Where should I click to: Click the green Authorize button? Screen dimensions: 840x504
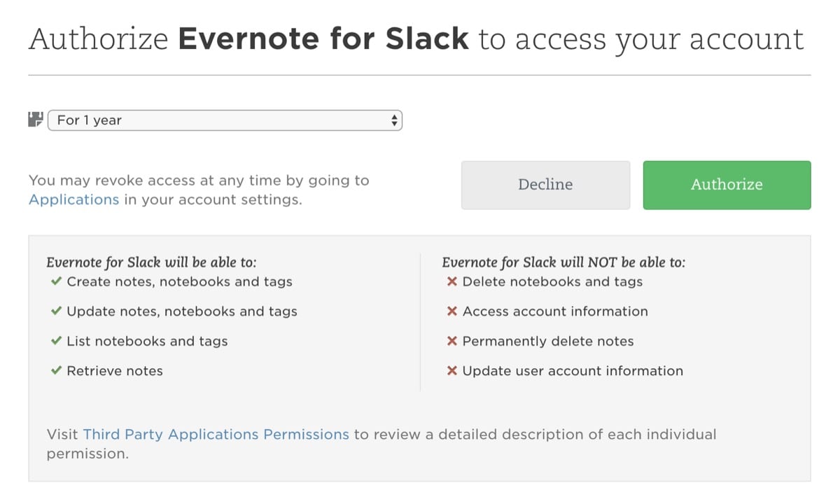[x=727, y=185]
